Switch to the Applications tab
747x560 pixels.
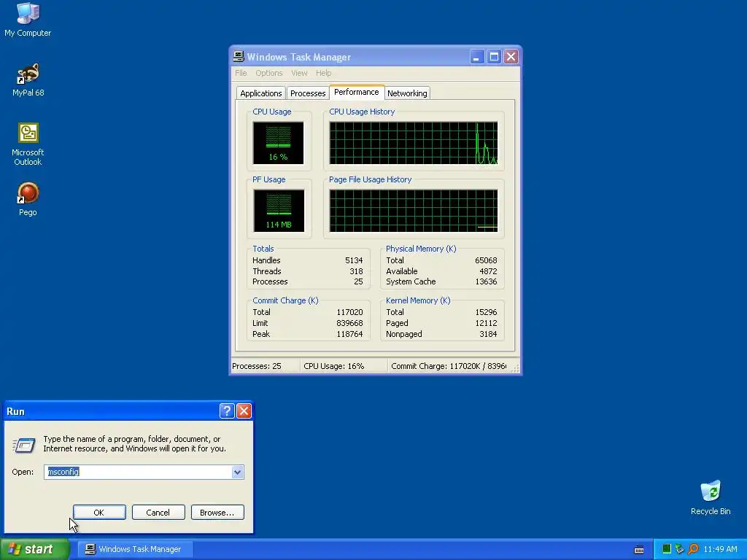(260, 93)
